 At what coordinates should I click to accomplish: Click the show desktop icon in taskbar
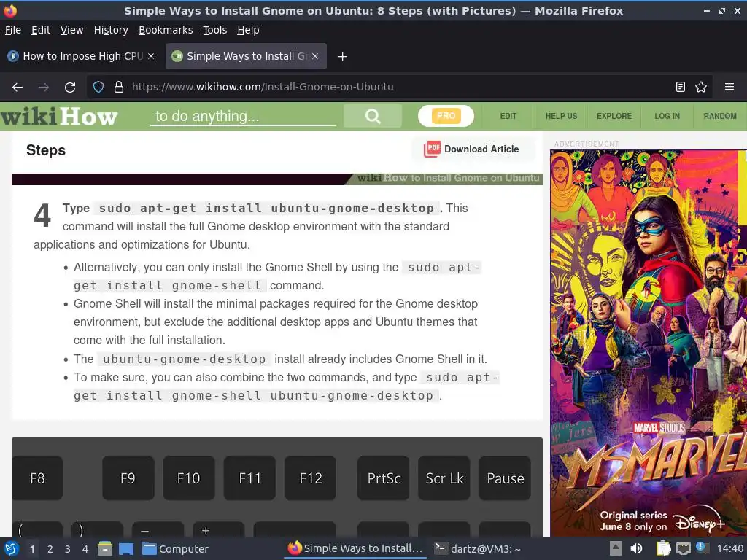pyautogui.click(x=126, y=548)
